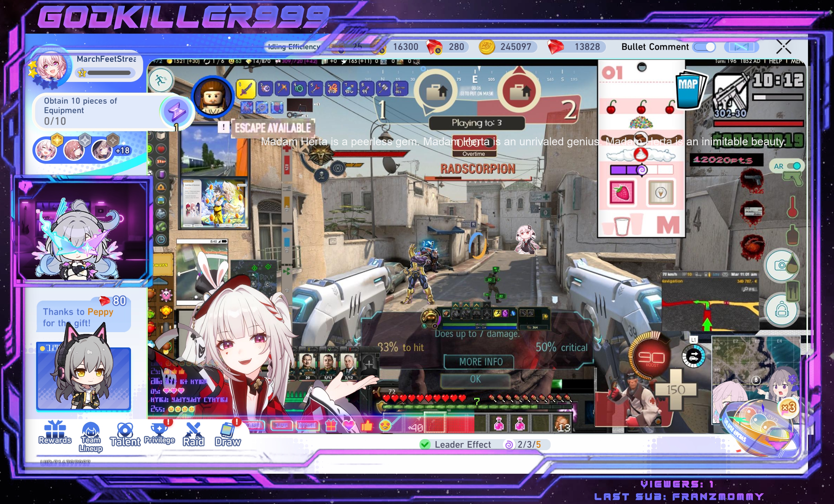This screenshot has height=504, width=834.
Task: Toggle the AR mode switch
Action: coord(793,166)
